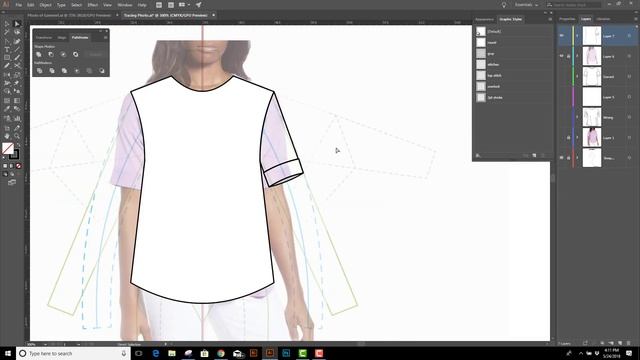Select the Column Graph tool
640x360 pixels.
point(17,118)
